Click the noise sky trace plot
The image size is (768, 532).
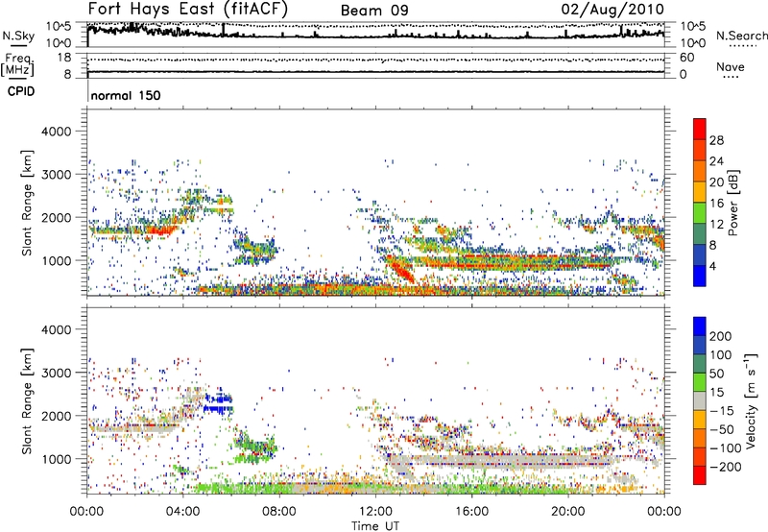click(375, 35)
